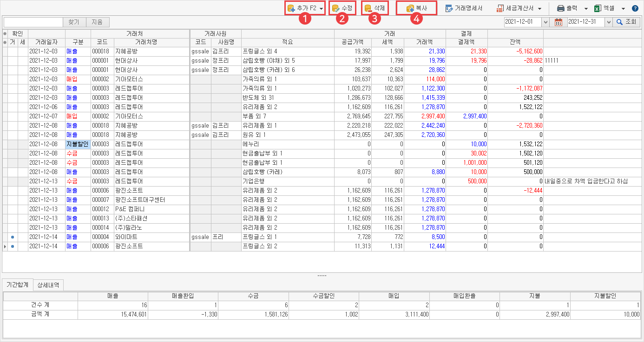Open 거래명세서 transaction statement

pos(464,8)
